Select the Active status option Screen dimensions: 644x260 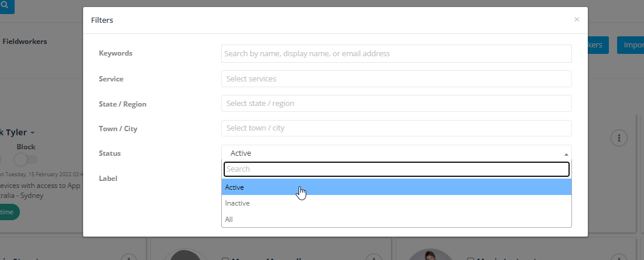(x=396, y=187)
